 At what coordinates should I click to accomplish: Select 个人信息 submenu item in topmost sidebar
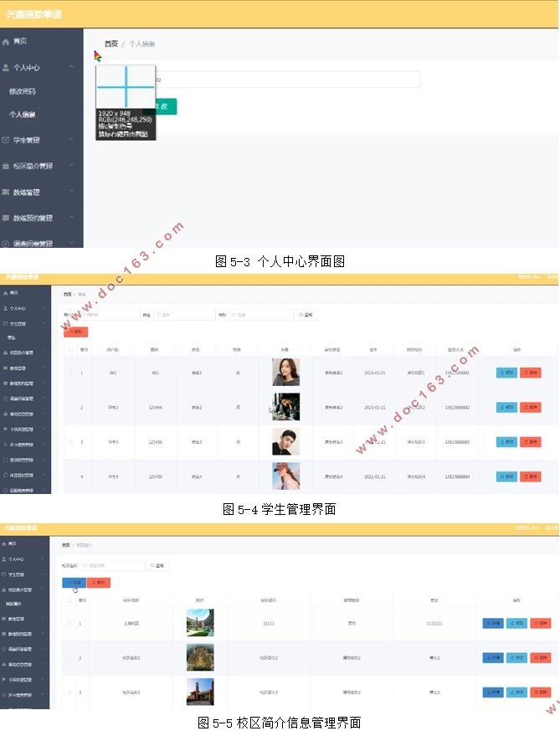23,115
